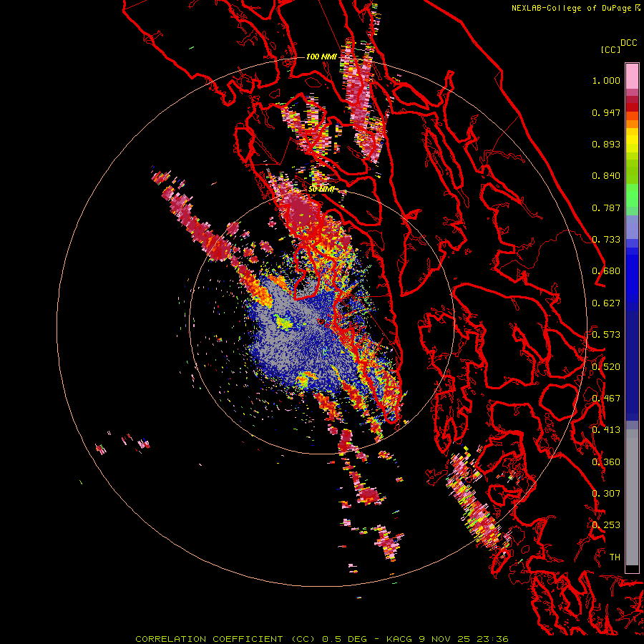Click the light pink segment atop the color bar

tap(632, 76)
